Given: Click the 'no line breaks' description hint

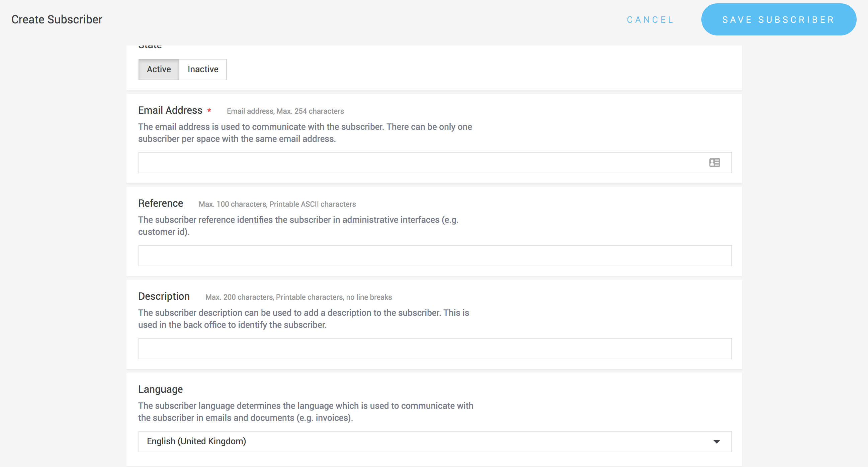Looking at the screenshot, I should pyautogui.click(x=369, y=297).
